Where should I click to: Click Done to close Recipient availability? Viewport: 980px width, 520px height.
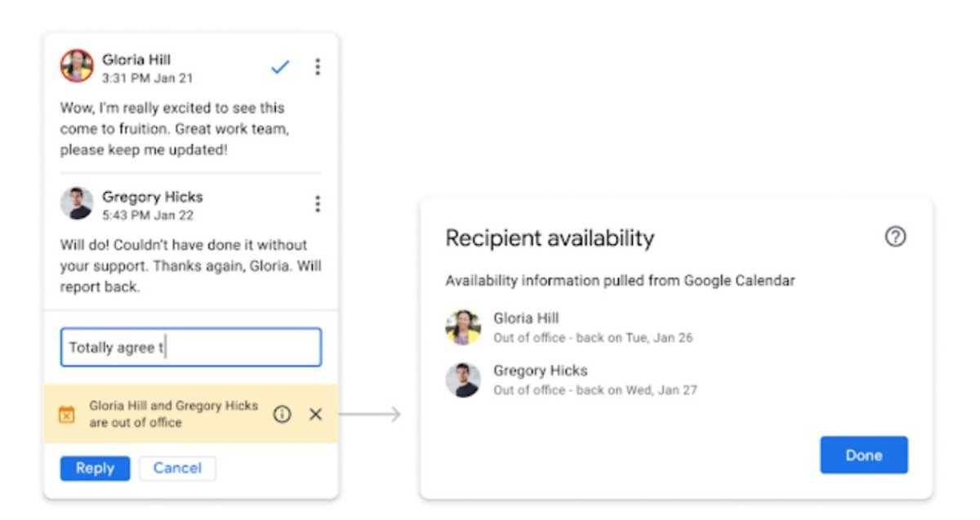[x=863, y=456]
